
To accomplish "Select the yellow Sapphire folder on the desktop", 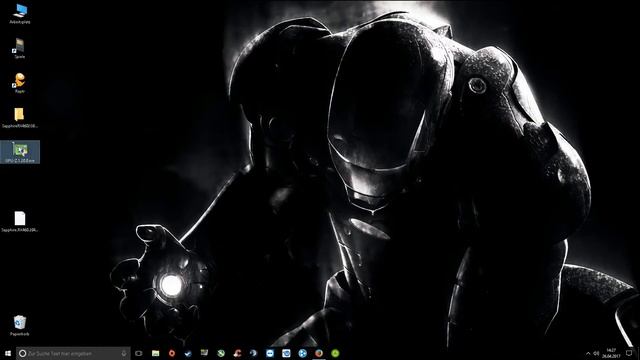I will point(20,118).
